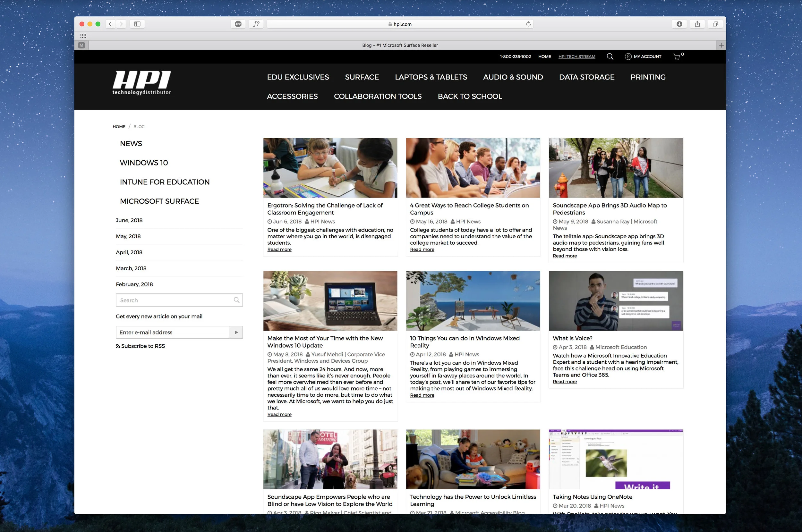Open the Soundscape pedestrians article thumbnail

pos(615,168)
